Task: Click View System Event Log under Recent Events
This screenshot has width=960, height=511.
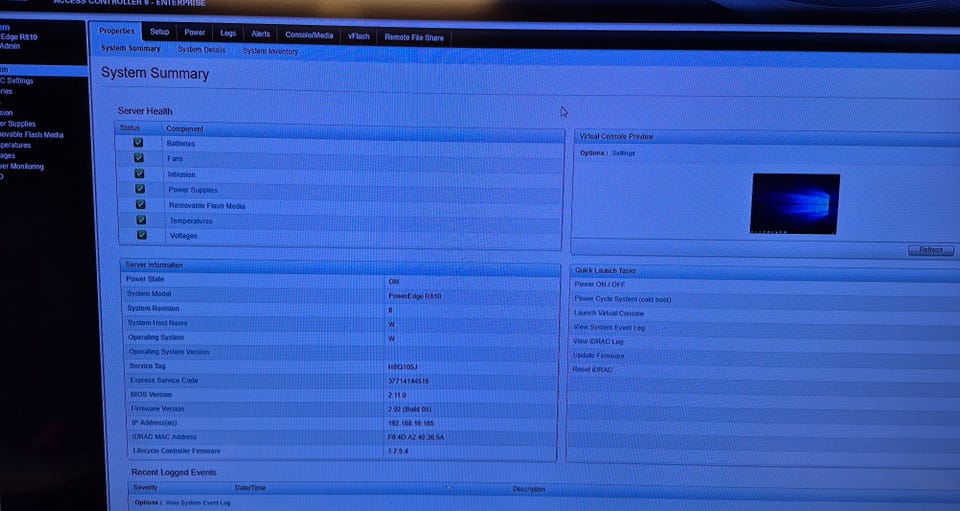Action: [198, 502]
